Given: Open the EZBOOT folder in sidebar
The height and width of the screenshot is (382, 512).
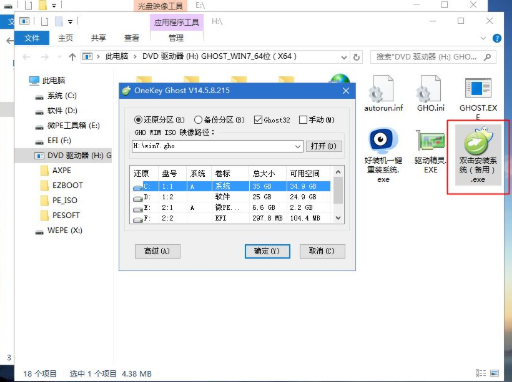Looking at the screenshot, I should (x=62, y=185).
